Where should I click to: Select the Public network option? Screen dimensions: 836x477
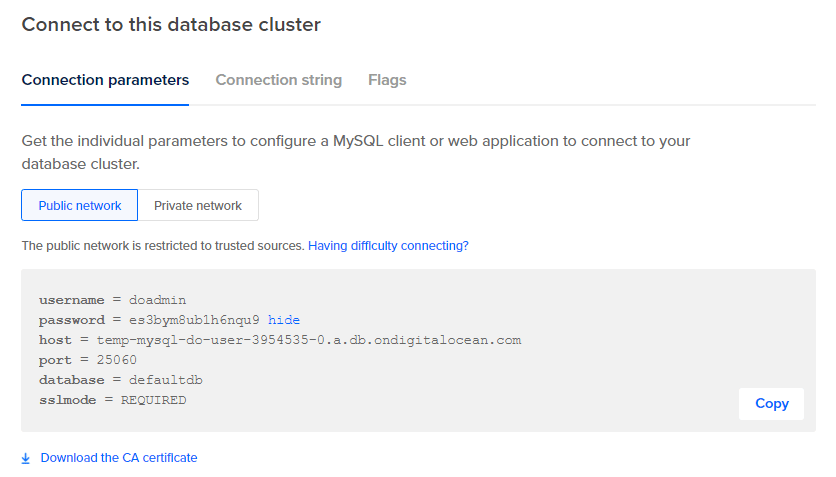80,205
